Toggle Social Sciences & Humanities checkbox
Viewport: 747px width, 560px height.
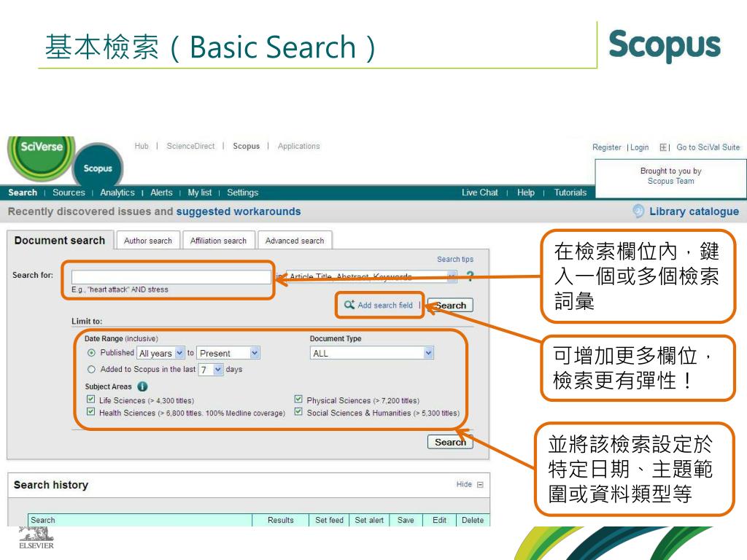[x=298, y=411]
